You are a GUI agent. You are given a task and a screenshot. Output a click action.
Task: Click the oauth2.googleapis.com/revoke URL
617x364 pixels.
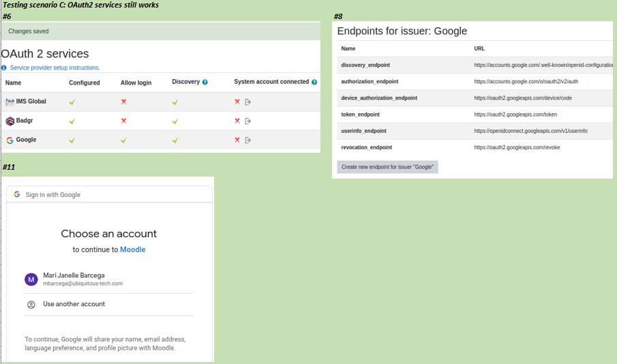(517, 147)
